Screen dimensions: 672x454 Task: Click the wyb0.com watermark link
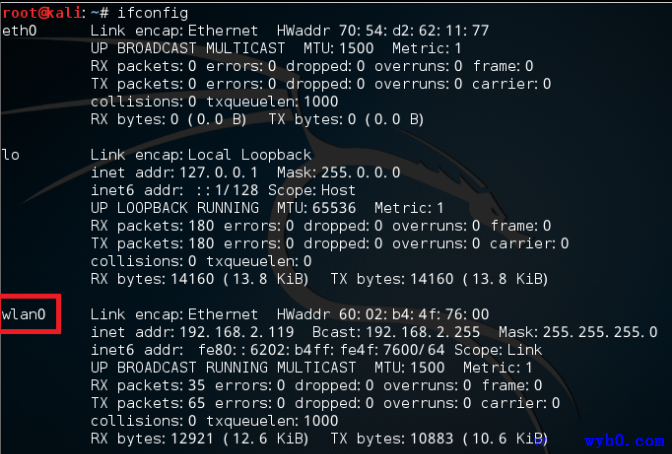coord(624,440)
